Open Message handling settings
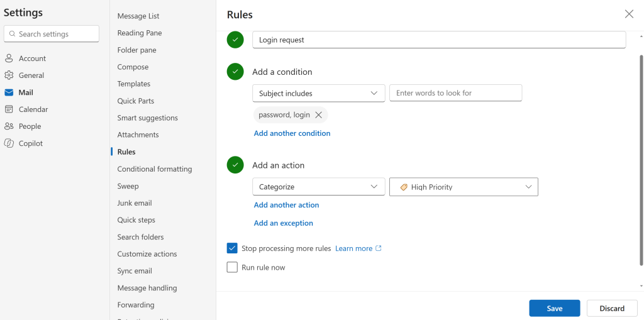 (x=147, y=288)
